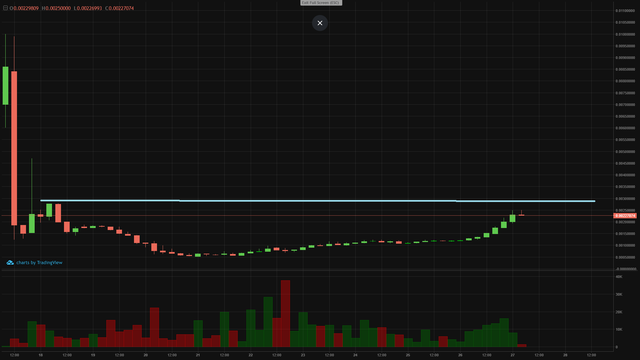Open the 'charts by TradingView' link
Viewport: 640px width, 360px height.
coord(39,262)
